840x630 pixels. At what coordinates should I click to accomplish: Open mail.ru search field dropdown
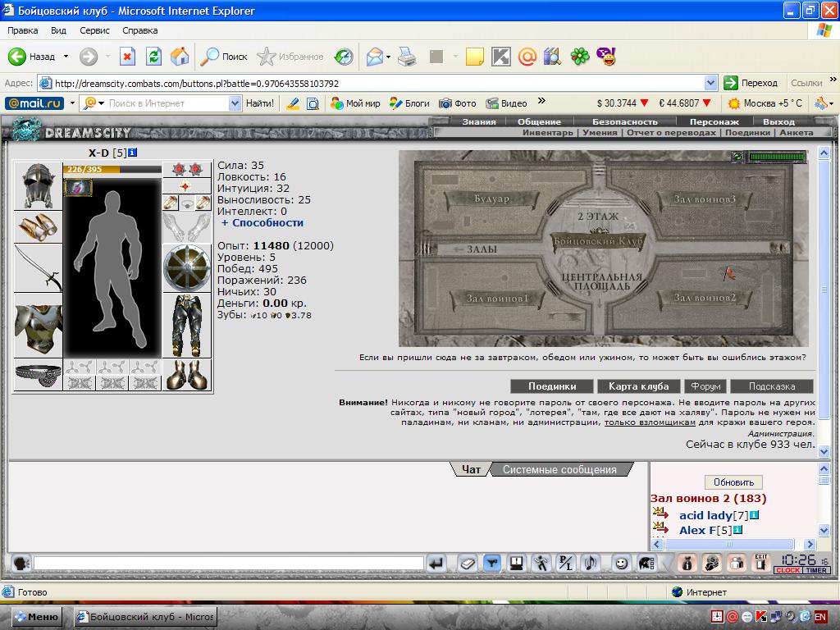coord(235,103)
